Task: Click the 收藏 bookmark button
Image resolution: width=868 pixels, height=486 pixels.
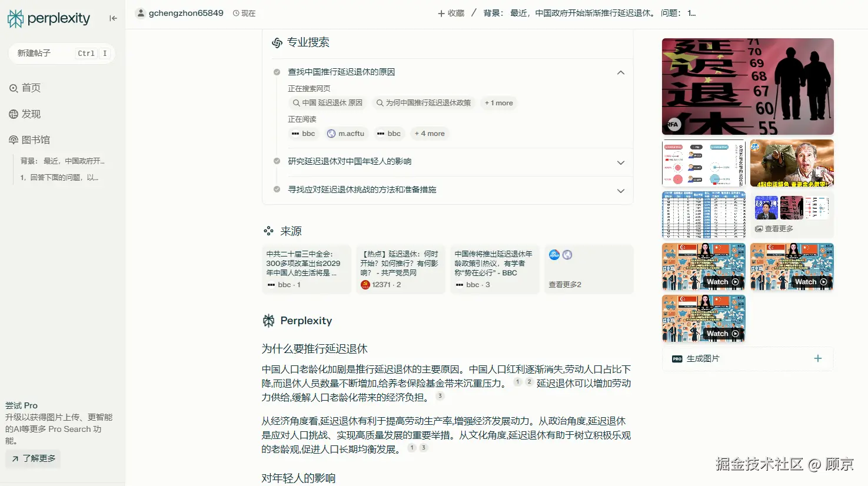Action: pyautogui.click(x=450, y=12)
